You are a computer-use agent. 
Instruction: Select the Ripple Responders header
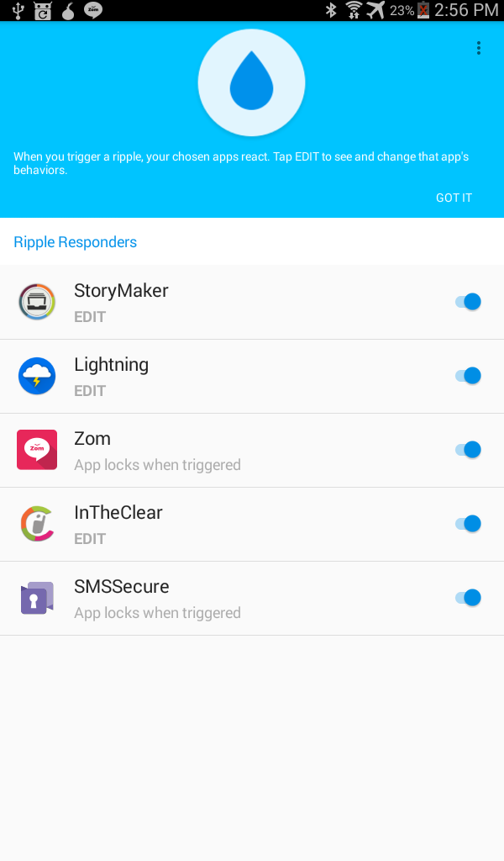[x=76, y=242]
